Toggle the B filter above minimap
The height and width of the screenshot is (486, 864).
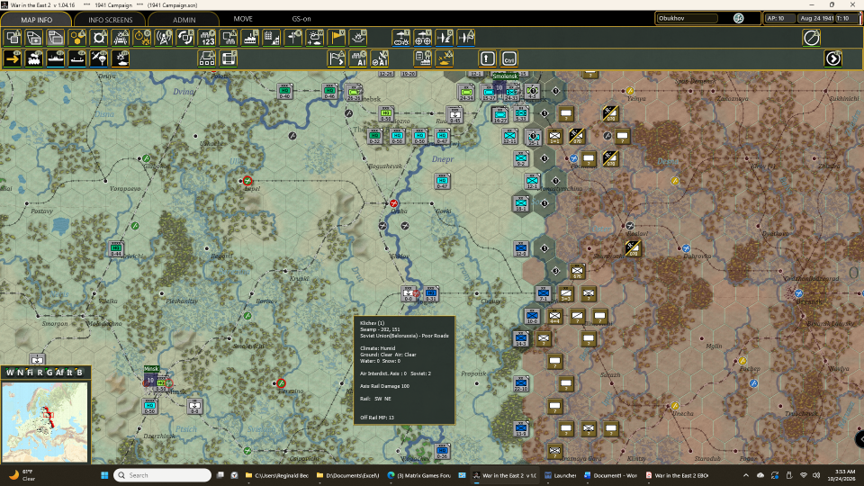(x=79, y=372)
